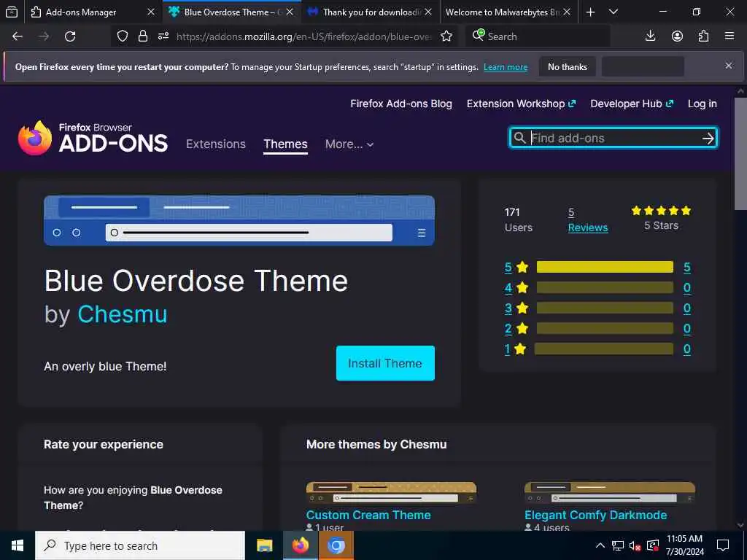
Task: Click Firefox icon in taskbar
Action: click(300, 545)
